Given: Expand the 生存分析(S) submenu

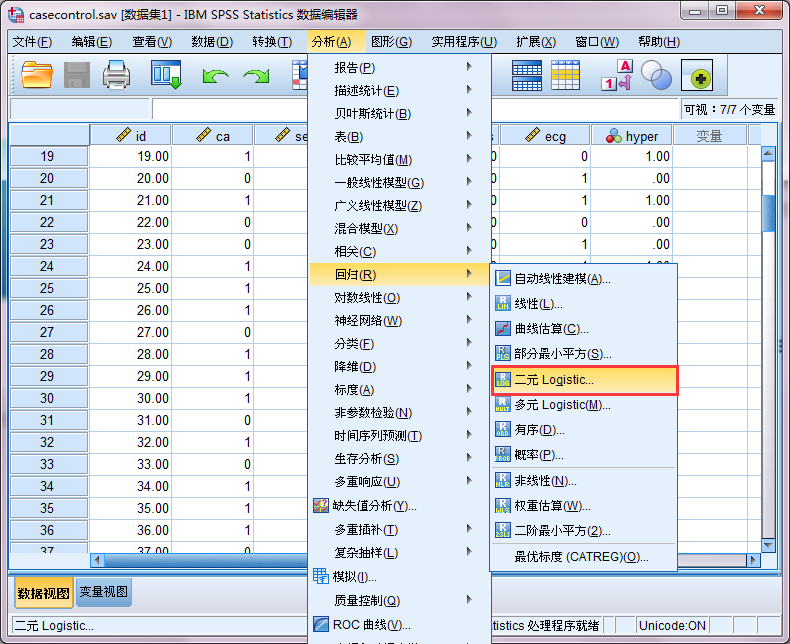Looking at the screenshot, I should pyautogui.click(x=400, y=459).
